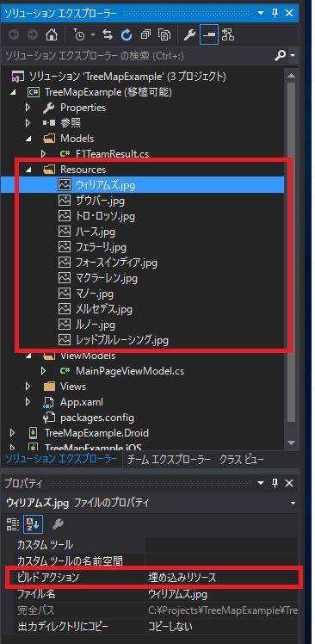The height and width of the screenshot is (644, 315).
Task: Expand TreeMapExample.Droid project
Action: tap(12, 433)
